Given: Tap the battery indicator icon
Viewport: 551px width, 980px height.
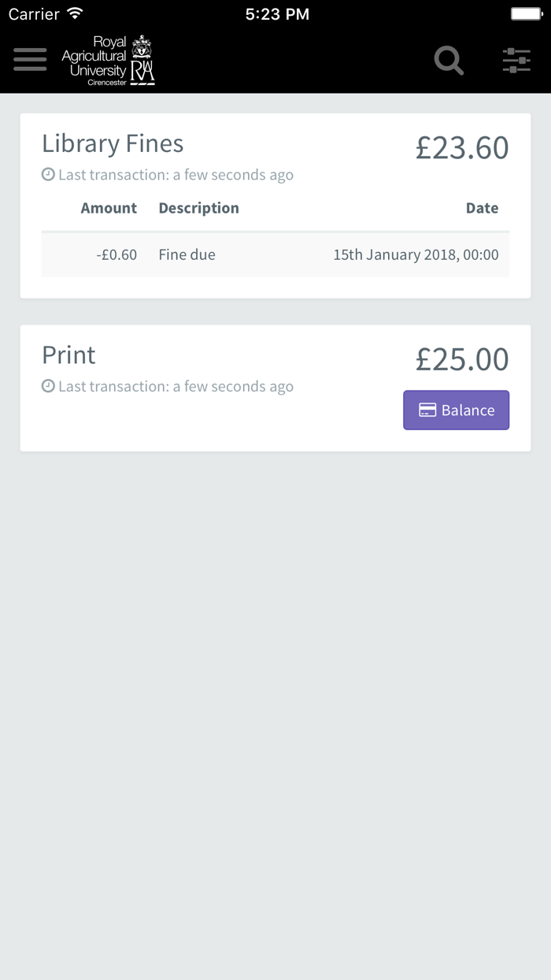Looking at the screenshot, I should [x=526, y=14].
